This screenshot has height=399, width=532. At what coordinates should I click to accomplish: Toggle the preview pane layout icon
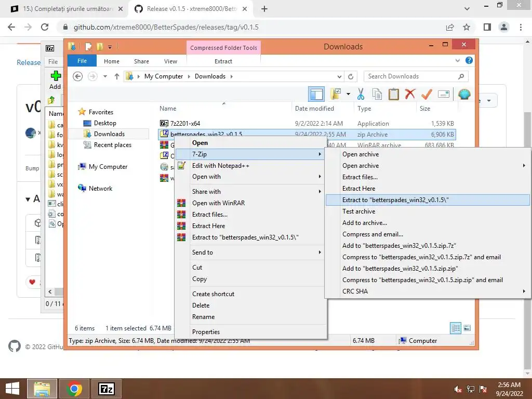316,94
